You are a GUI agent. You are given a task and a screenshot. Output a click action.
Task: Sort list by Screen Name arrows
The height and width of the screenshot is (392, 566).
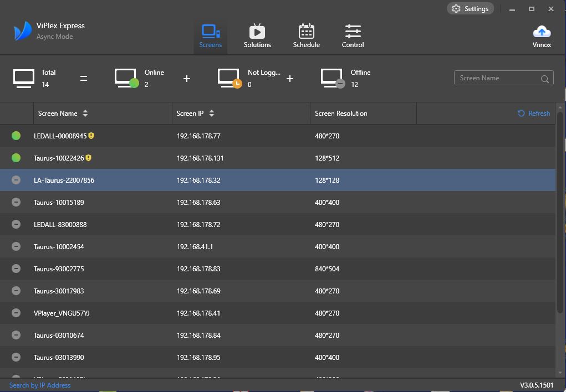point(85,114)
